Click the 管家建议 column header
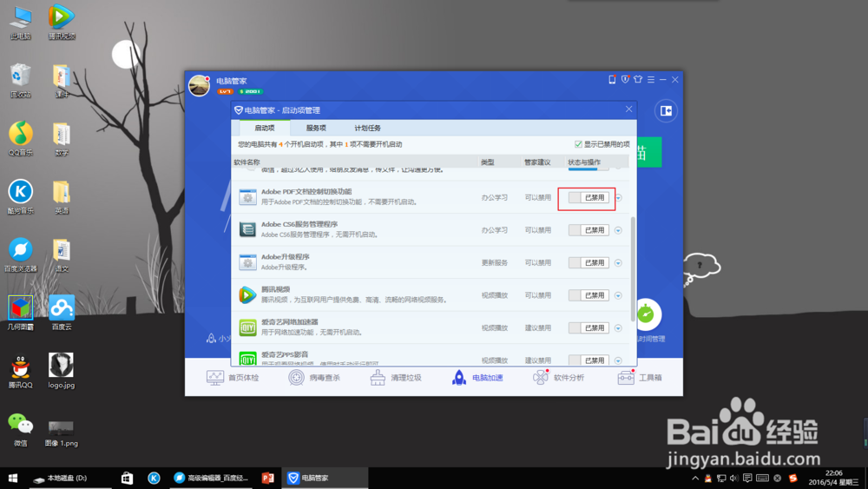Image resolution: width=868 pixels, height=489 pixels. pos(537,162)
